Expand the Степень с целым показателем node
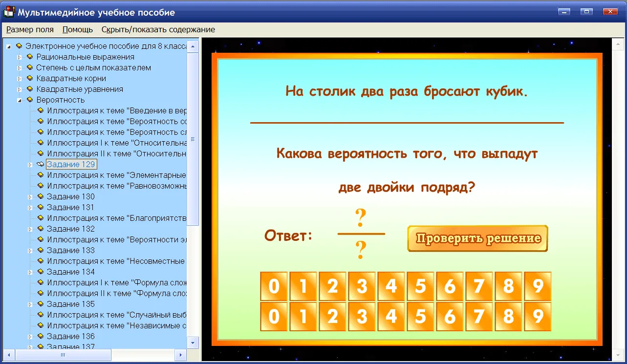The image size is (627, 364). coord(20,67)
